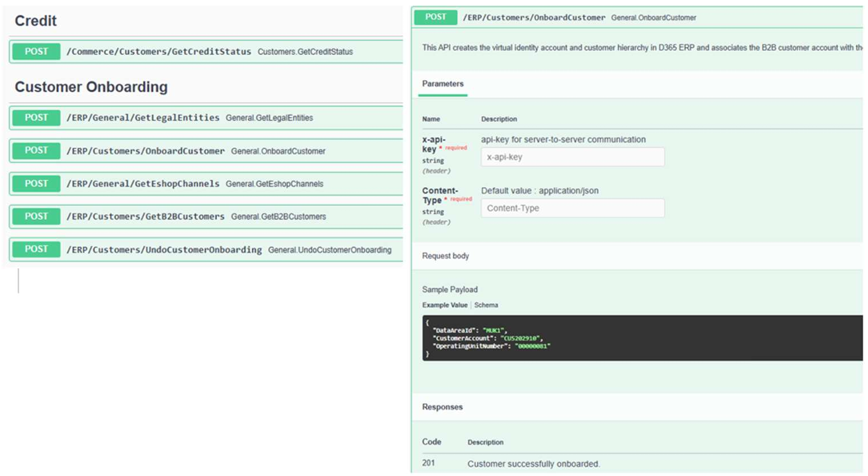Collapse the Credit section heading

[36, 21]
